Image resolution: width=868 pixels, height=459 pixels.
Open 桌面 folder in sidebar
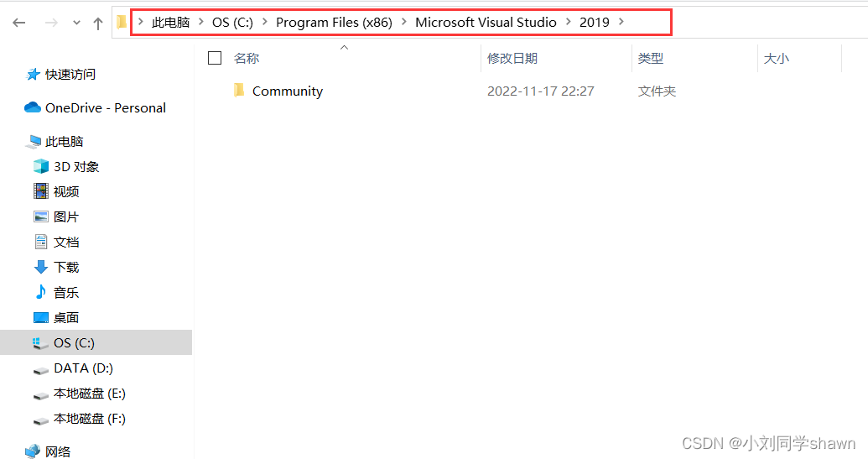(x=66, y=318)
